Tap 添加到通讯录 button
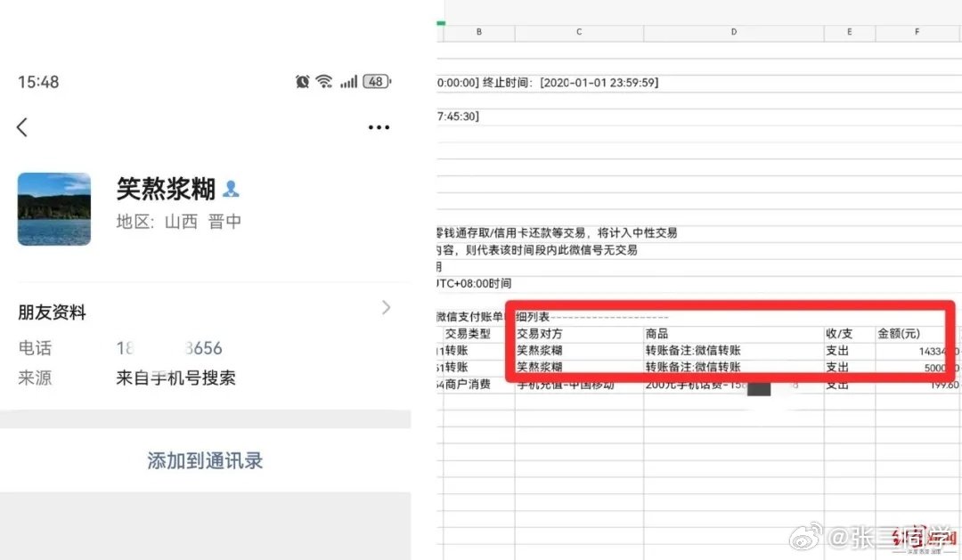962x560 pixels. point(205,460)
